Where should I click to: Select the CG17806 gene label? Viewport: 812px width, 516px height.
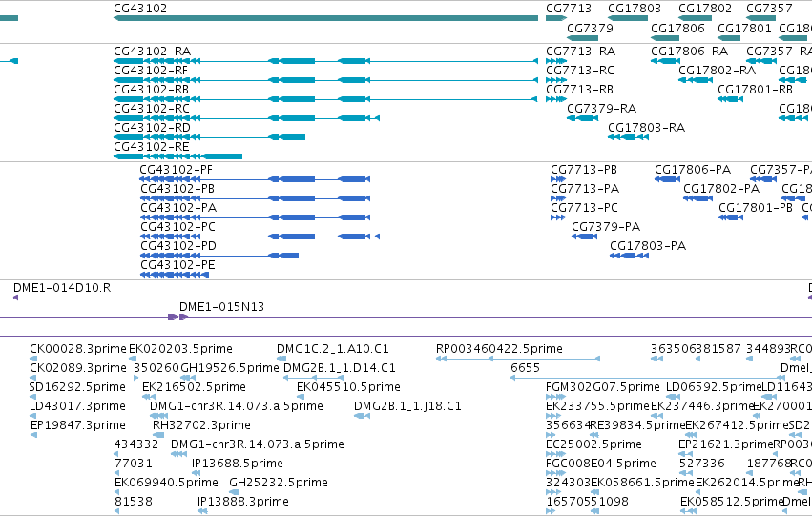click(x=677, y=28)
